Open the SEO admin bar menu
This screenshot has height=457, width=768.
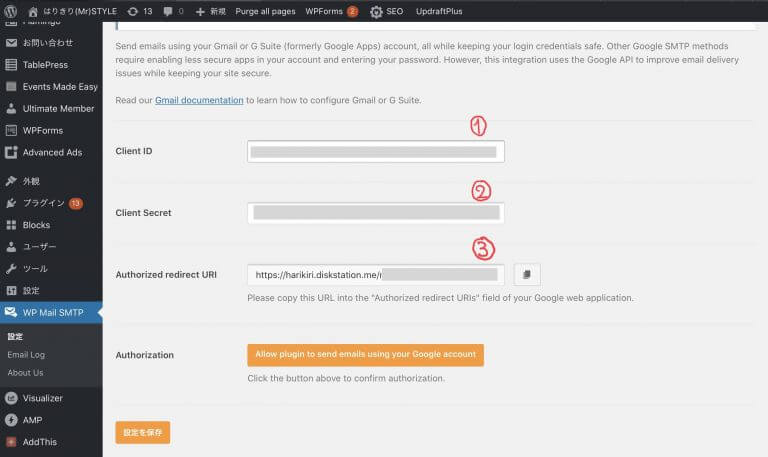tap(394, 11)
